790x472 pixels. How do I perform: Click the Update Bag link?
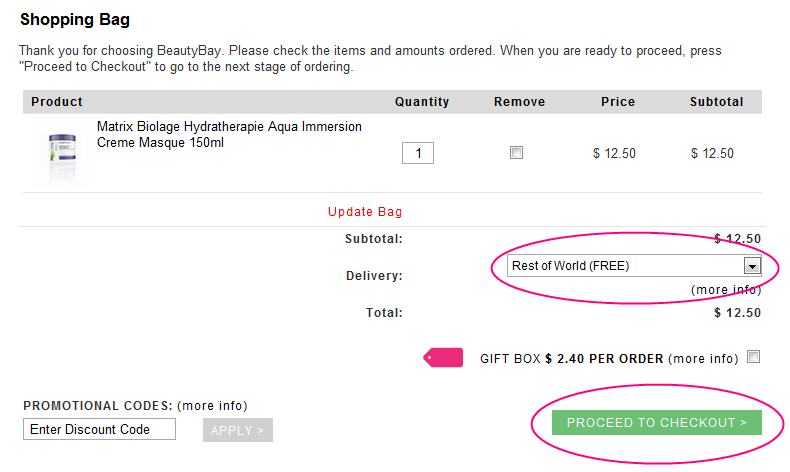(365, 212)
